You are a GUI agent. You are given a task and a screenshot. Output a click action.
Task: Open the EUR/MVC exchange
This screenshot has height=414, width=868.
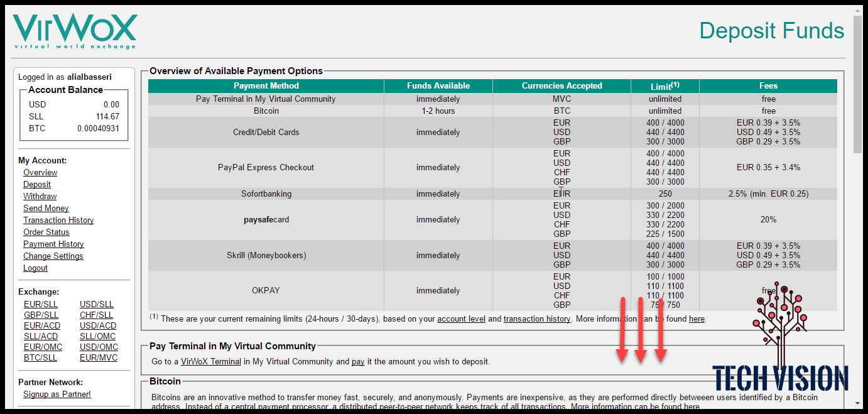99,357
